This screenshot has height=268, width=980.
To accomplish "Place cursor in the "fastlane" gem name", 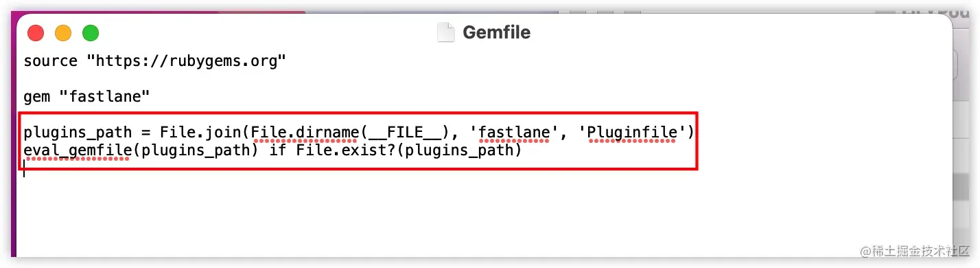I will pos(104,97).
